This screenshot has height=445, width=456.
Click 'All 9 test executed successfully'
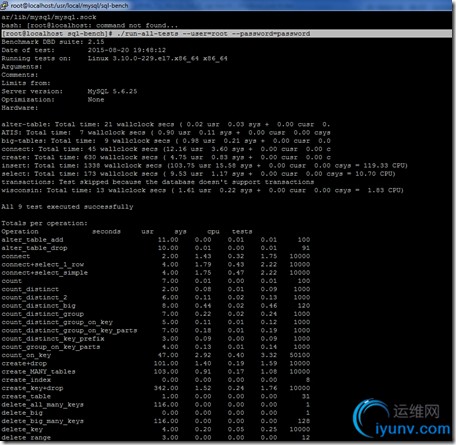[x=67, y=207]
